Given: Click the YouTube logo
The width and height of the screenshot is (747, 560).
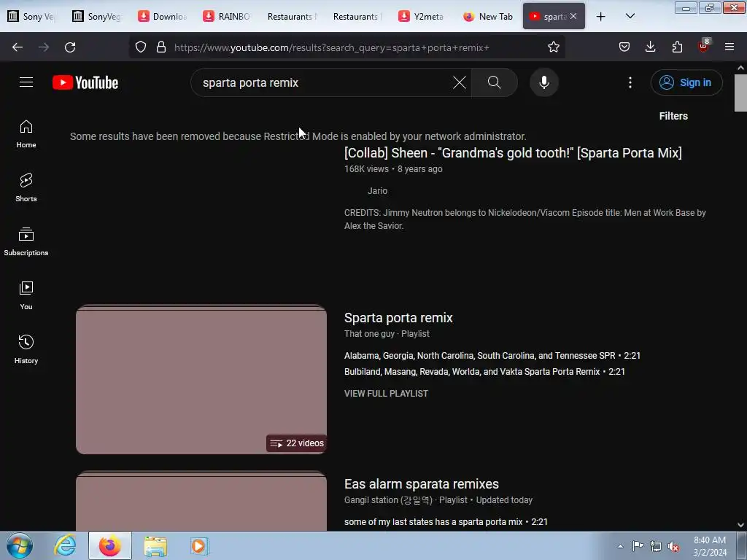Looking at the screenshot, I should click(x=85, y=82).
